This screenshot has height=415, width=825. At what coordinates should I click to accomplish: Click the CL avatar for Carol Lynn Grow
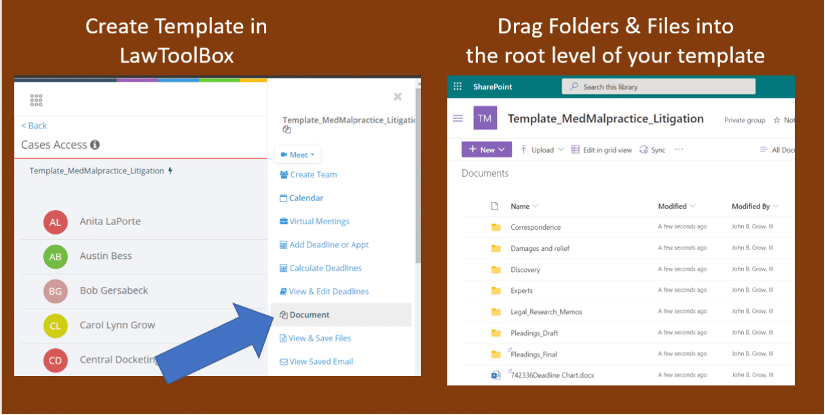[55, 326]
